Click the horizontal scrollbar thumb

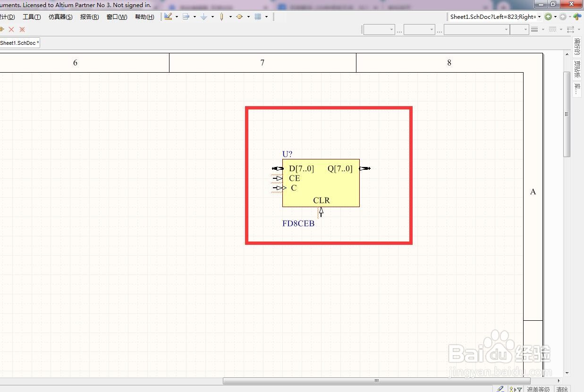pos(376,381)
